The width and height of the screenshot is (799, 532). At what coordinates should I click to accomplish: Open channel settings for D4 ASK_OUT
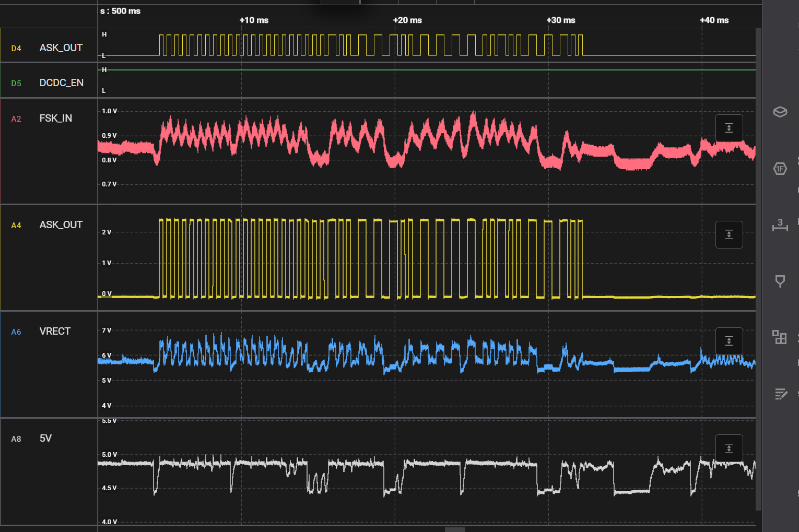click(x=60, y=47)
